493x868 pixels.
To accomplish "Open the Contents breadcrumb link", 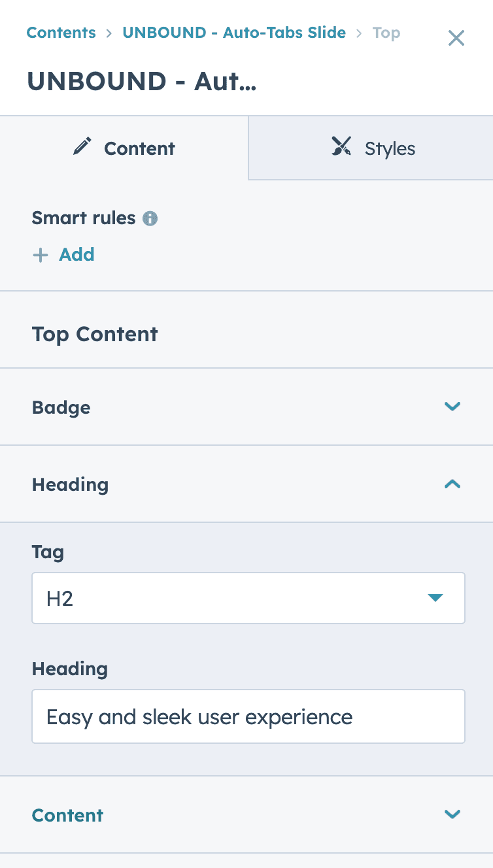I will tap(61, 33).
